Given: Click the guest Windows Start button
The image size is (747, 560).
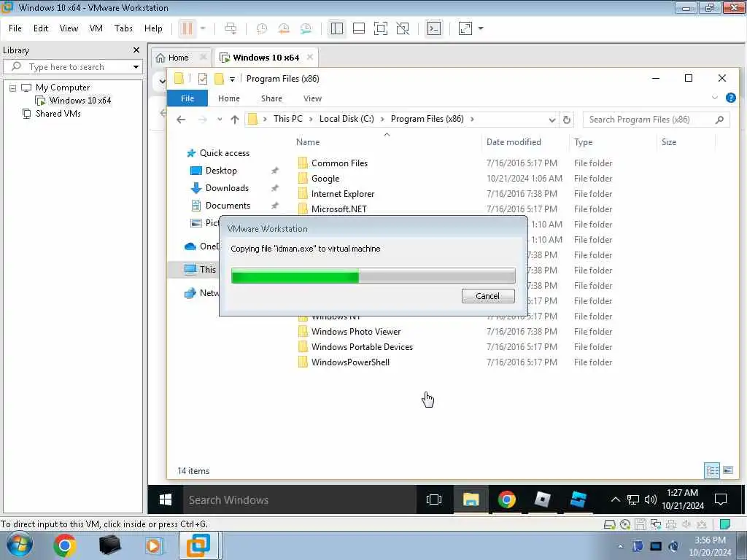Looking at the screenshot, I should pyautogui.click(x=166, y=499).
